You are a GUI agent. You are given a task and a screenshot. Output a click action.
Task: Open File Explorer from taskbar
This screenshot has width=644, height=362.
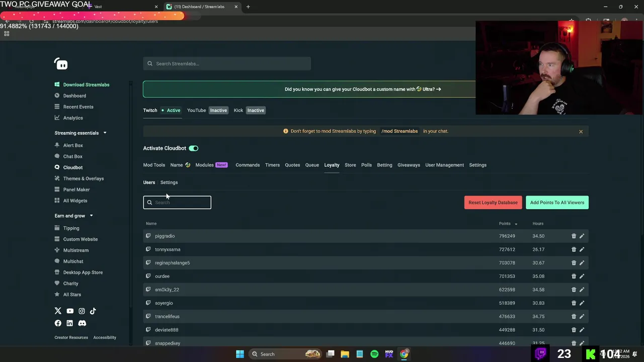345,354
